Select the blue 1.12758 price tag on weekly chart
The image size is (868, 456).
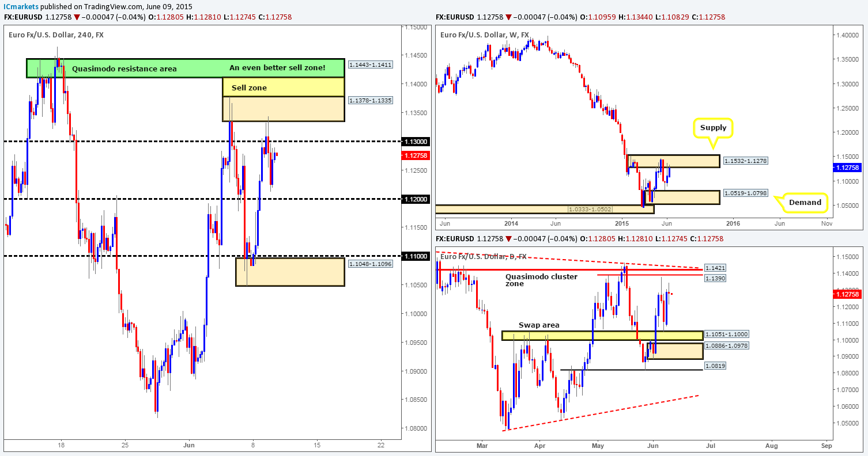tap(847, 168)
